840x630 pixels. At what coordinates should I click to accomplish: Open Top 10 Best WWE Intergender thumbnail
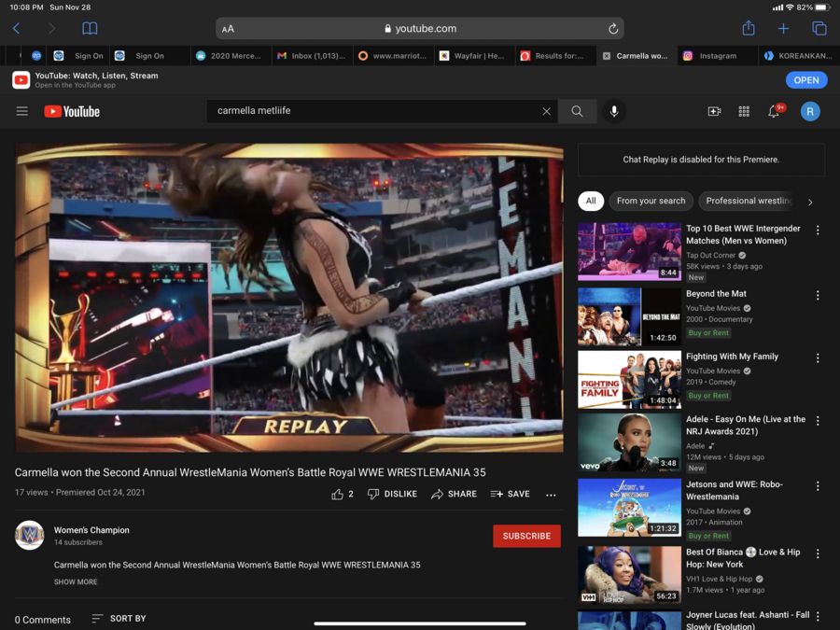629,252
